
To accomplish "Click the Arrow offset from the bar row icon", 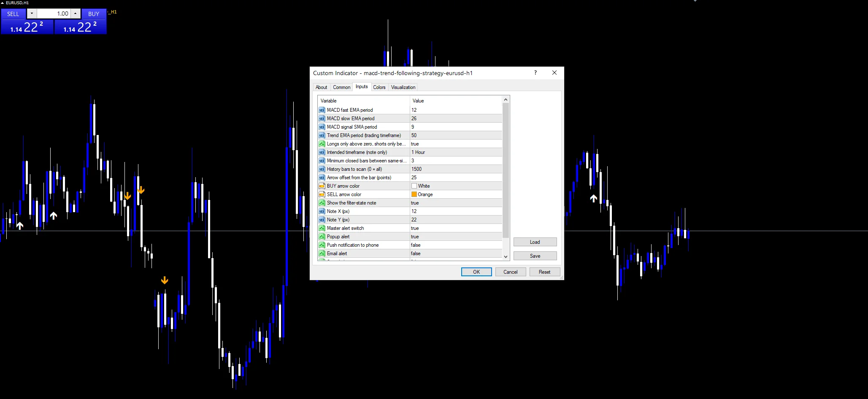I will [x=322, y=178].
